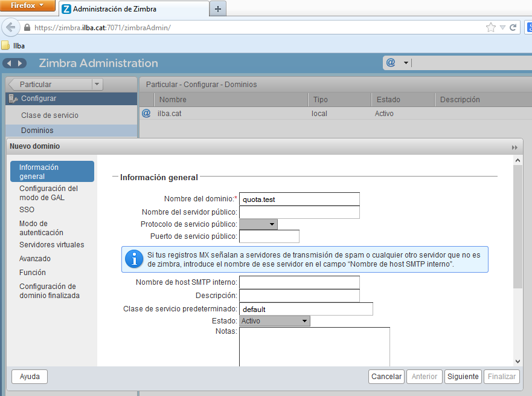The image size is (532, 396).
Task: Sort by Estado column header
Action: 403,100
